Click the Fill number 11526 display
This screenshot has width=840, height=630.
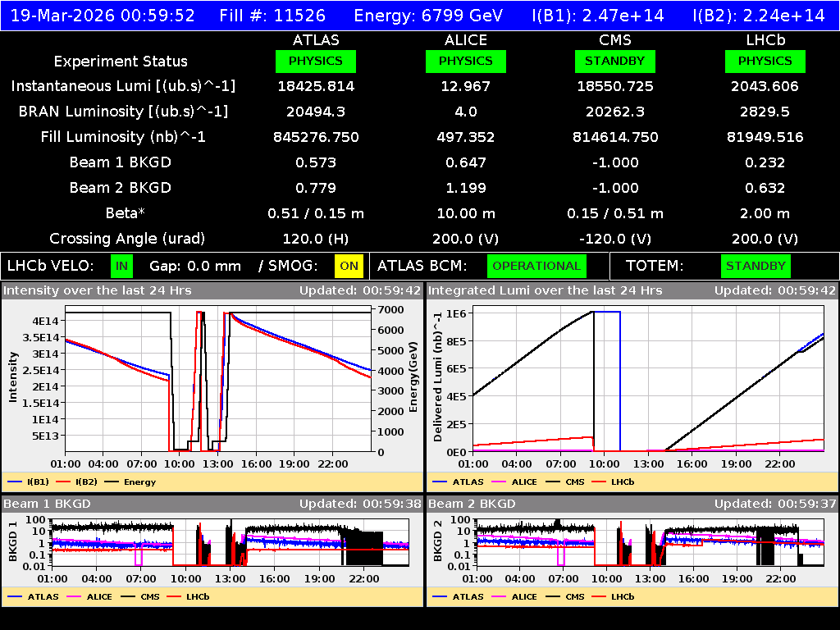point(273,15)
